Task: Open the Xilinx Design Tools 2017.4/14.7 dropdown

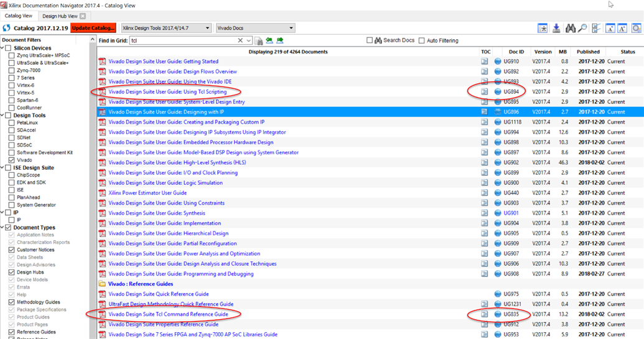Action: [166, 28]
